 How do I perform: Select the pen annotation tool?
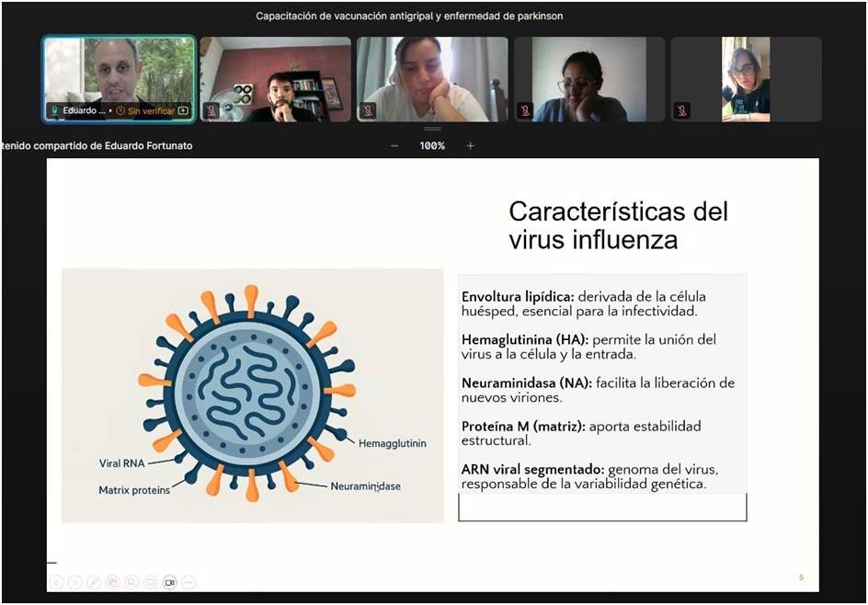pyautogui.click(x=94, y=582)
